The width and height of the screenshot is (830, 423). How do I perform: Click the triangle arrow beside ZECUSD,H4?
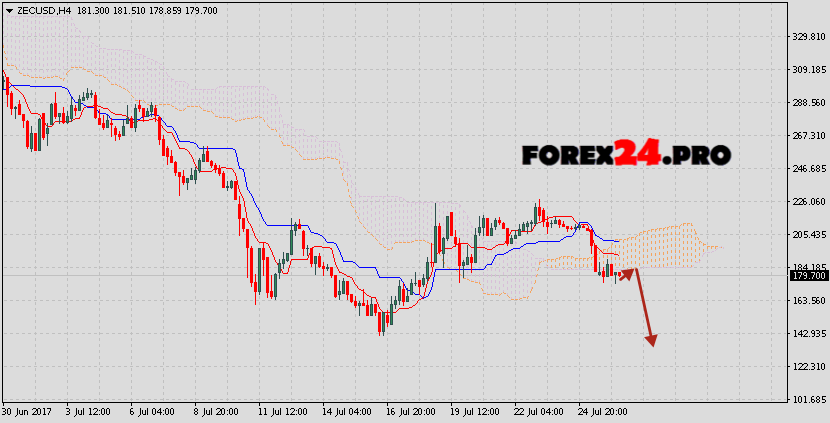point(8,10)
